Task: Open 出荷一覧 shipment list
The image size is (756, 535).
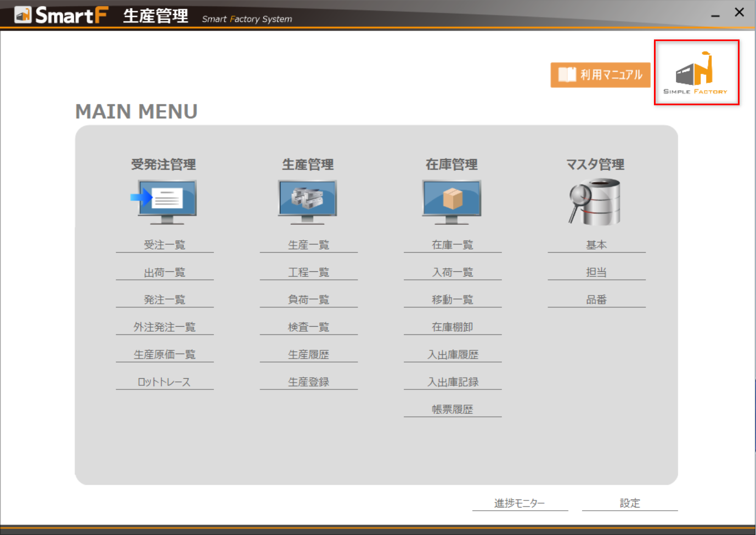Action: (165, 272)
